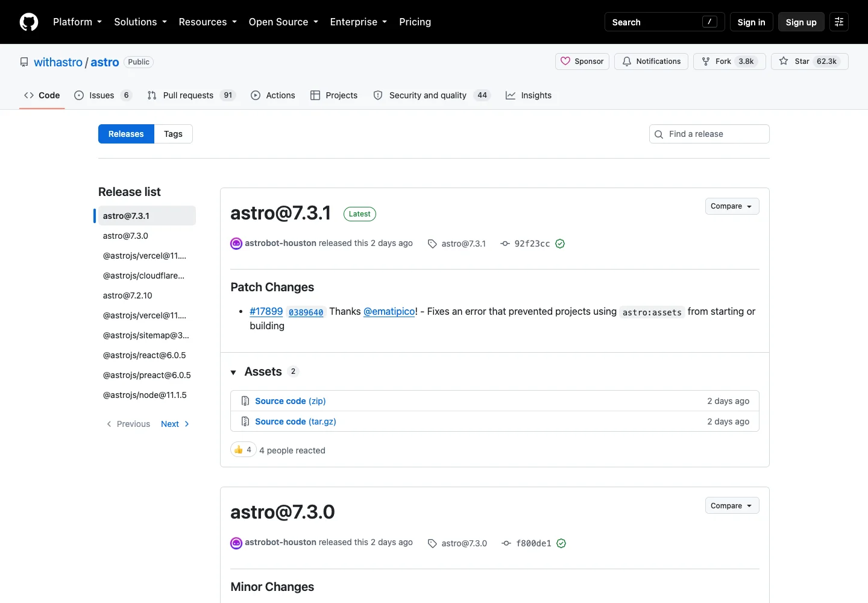This screenshot has width=868, height=603.
Task: Click the commit icon beside 92f23cc
Action: (505, 244)
